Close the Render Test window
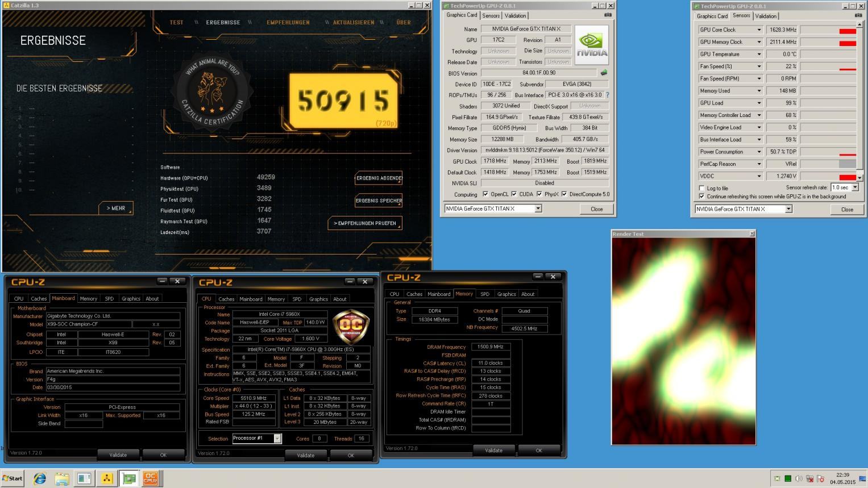Viewport: 868px width, 488px height. pyautogui.click(x=752, y=233)
